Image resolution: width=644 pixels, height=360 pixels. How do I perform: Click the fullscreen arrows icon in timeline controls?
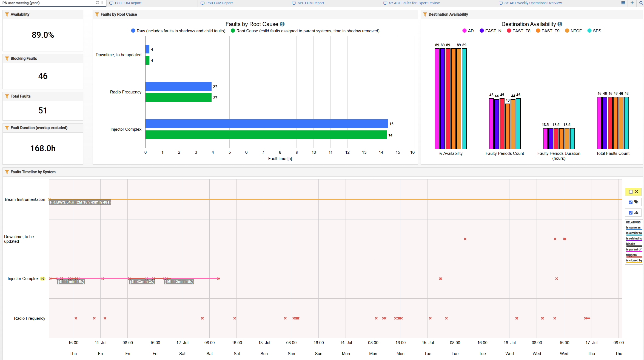pos(636,192)
